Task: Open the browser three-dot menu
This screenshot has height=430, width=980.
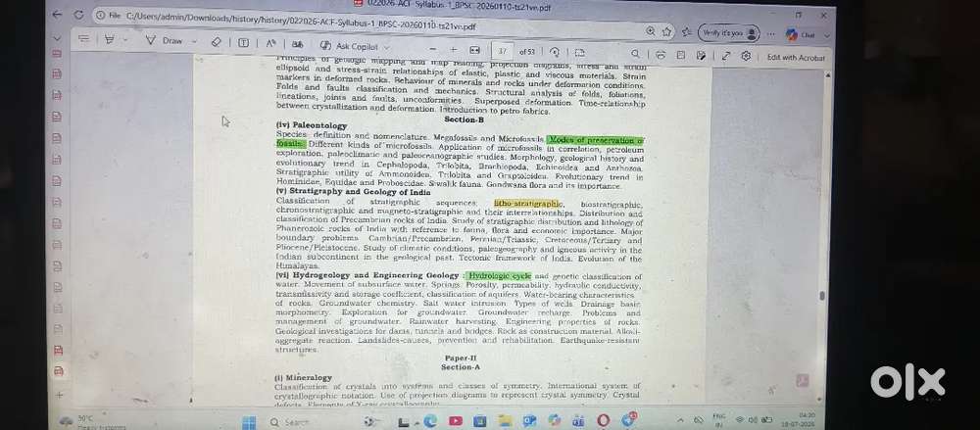Action: click(x=771, y=34)
